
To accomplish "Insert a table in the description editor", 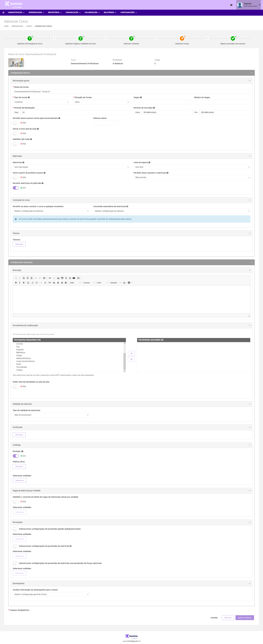I will [62, 278].
